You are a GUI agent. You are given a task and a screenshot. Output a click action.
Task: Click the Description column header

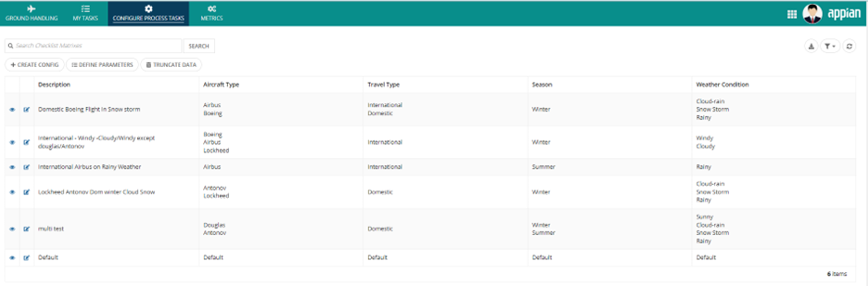point(54,84)
